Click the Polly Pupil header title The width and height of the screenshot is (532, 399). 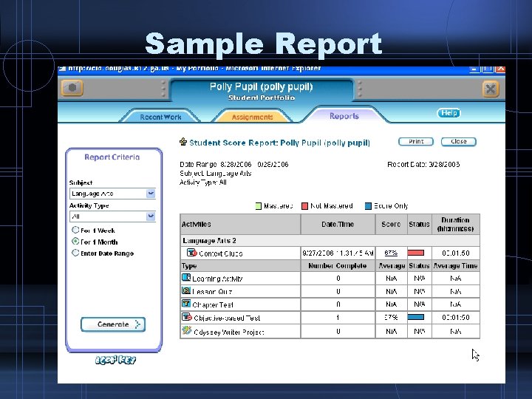click(262, 86)
